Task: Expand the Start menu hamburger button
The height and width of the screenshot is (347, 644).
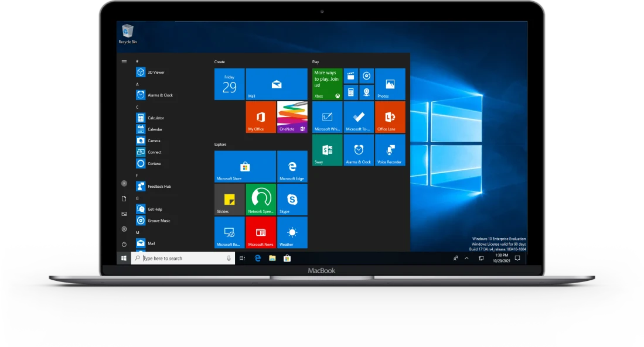Action: click(x=124, y=62)
